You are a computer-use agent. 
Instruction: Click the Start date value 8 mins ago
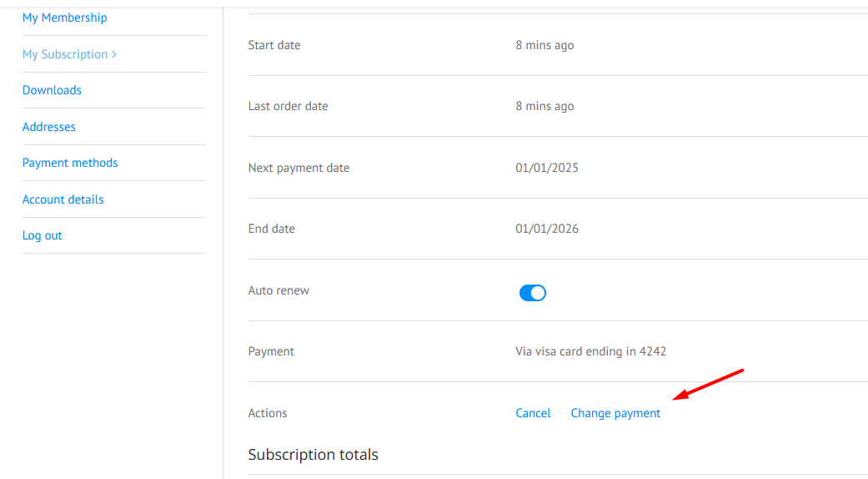(544, 45)
